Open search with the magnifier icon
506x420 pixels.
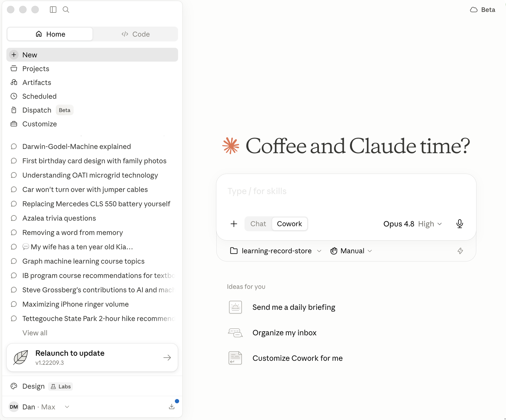pos(66,10)
